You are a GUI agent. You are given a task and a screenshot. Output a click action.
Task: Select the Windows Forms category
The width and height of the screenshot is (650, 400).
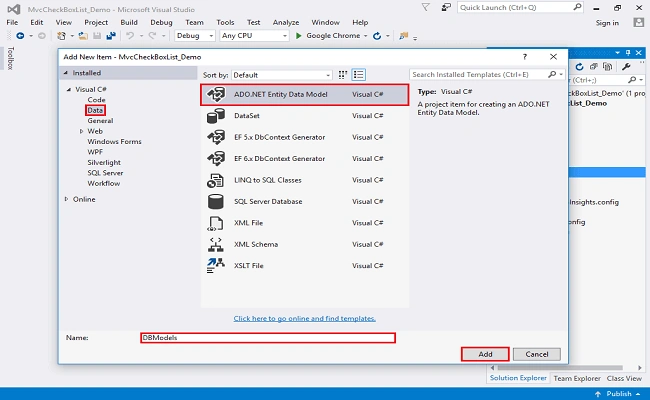114,142
